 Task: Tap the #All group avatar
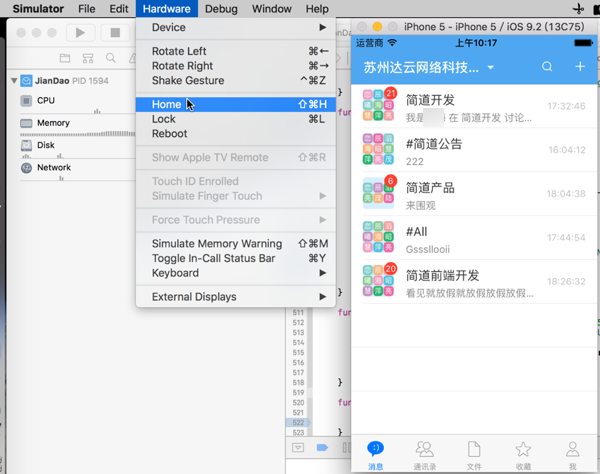[378, 236]
